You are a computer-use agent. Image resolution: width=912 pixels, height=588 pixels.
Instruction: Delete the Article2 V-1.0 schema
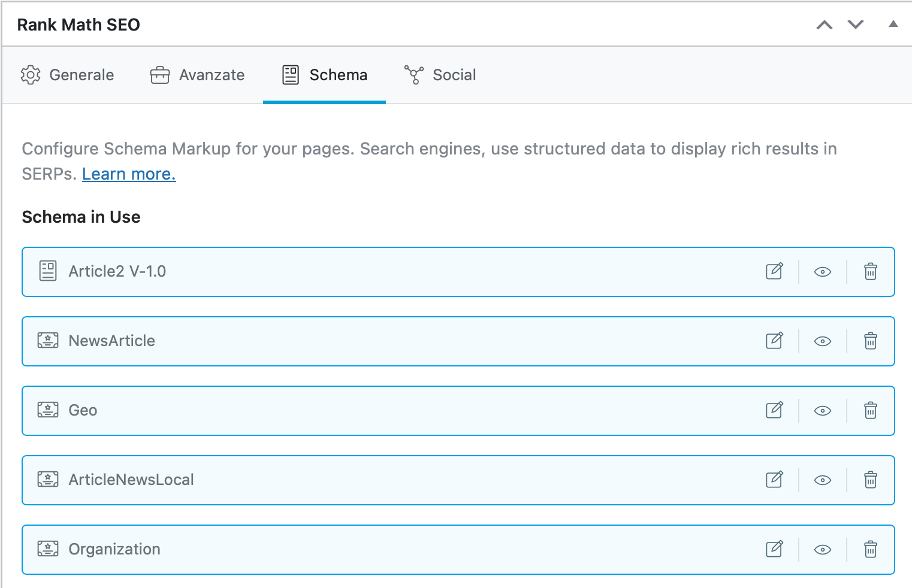click(x=871, y=271)
